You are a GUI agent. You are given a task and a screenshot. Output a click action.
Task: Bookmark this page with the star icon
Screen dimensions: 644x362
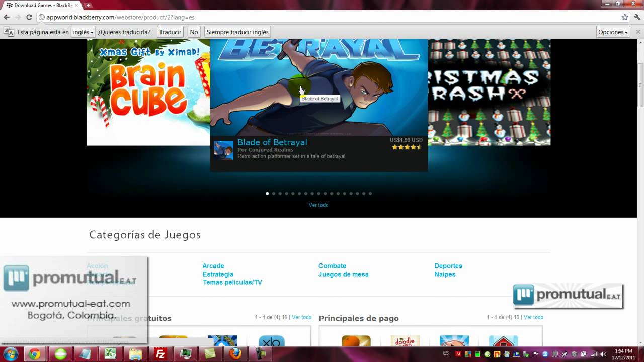[x=625, y=17]
